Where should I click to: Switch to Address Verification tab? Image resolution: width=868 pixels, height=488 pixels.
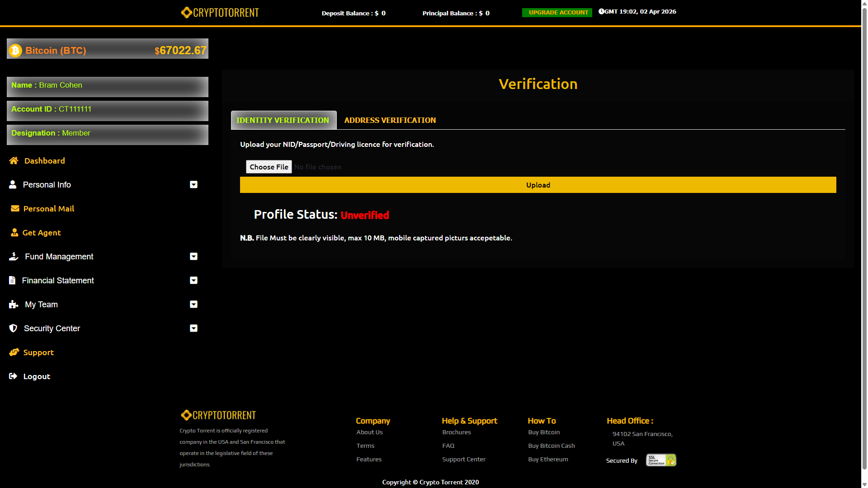pos(390,120)
